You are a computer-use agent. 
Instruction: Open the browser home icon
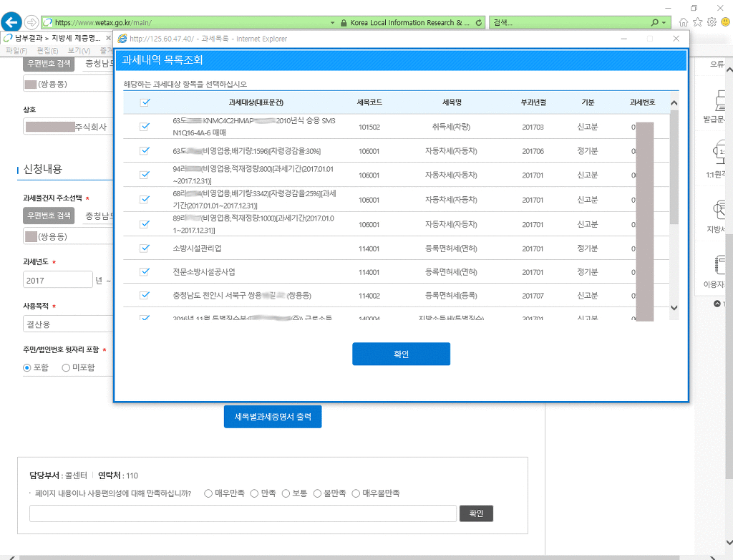click(684, 22)
